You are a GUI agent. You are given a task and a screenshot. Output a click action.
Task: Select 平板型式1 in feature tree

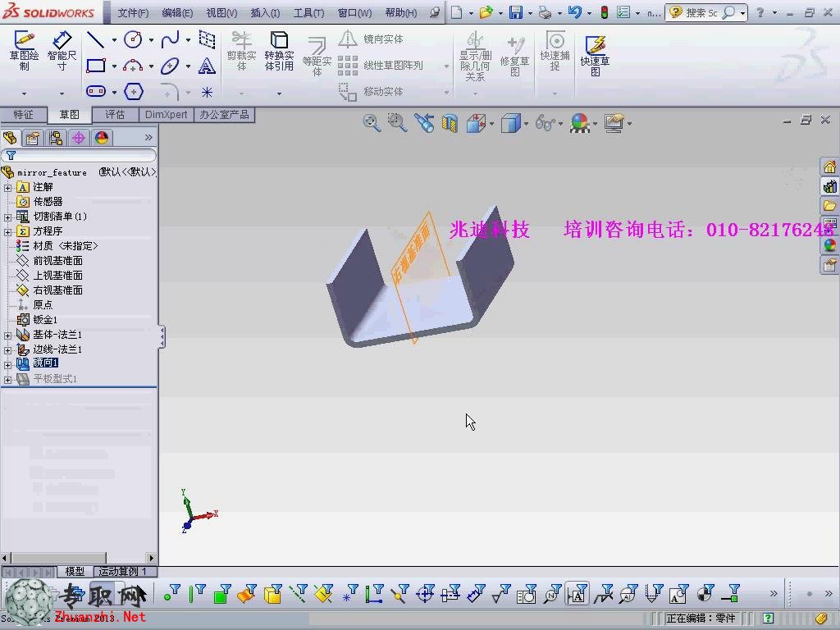(x=55, y=379)
